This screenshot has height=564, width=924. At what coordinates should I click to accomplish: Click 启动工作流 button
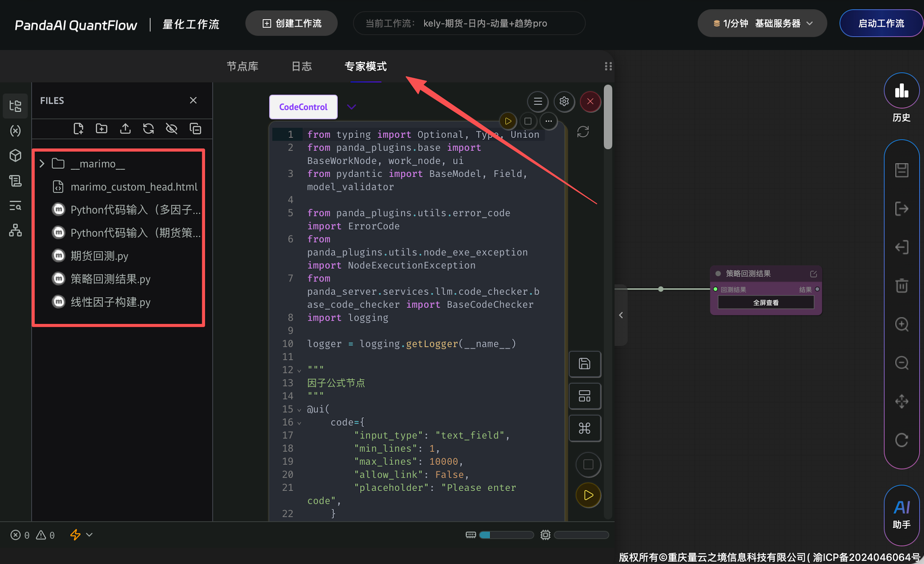click(881, 24)
